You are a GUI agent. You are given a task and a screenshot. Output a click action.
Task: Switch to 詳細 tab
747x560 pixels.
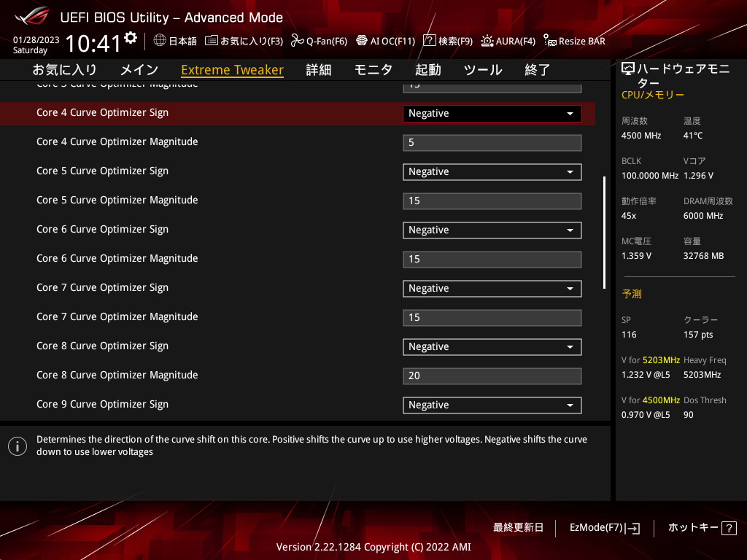pyautogui.click(x=319, y=70)
